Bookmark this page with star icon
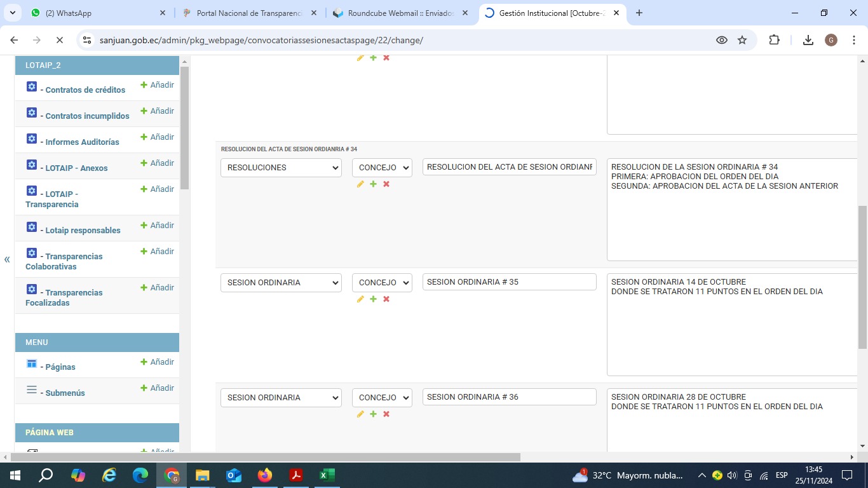Viewport: 868px width, 488px height. point(742,40)
